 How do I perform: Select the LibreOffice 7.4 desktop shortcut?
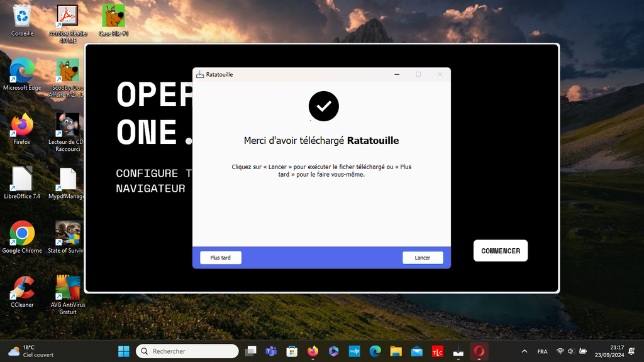(22, 183)
